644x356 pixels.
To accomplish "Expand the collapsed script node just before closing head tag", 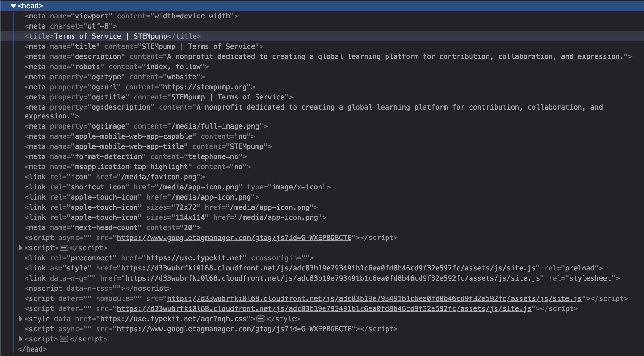I will [x=21, y=339].
